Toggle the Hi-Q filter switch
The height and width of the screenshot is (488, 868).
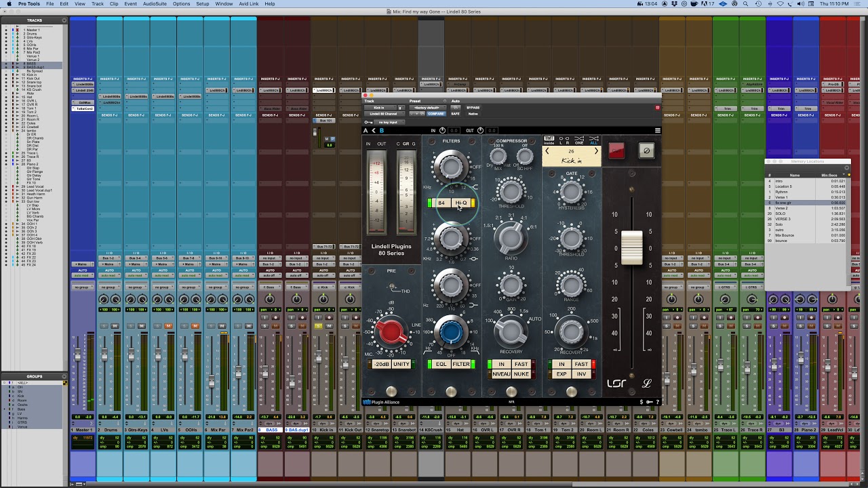[x=461, y=203]
